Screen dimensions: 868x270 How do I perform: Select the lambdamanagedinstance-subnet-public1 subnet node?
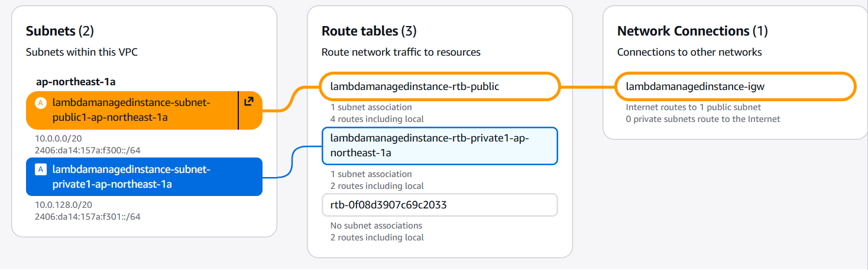point(131,110)
